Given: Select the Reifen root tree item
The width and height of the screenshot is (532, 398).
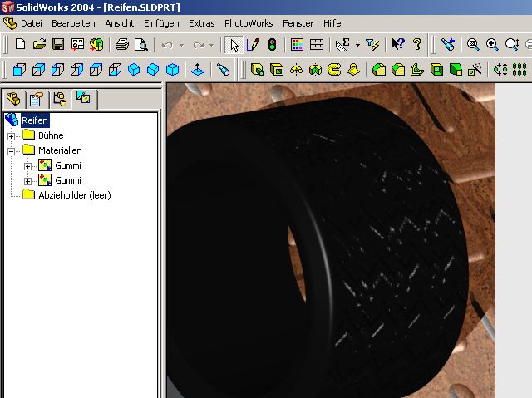Looking at the screenshot, I should pyautogui.click(x=35, y=120).
